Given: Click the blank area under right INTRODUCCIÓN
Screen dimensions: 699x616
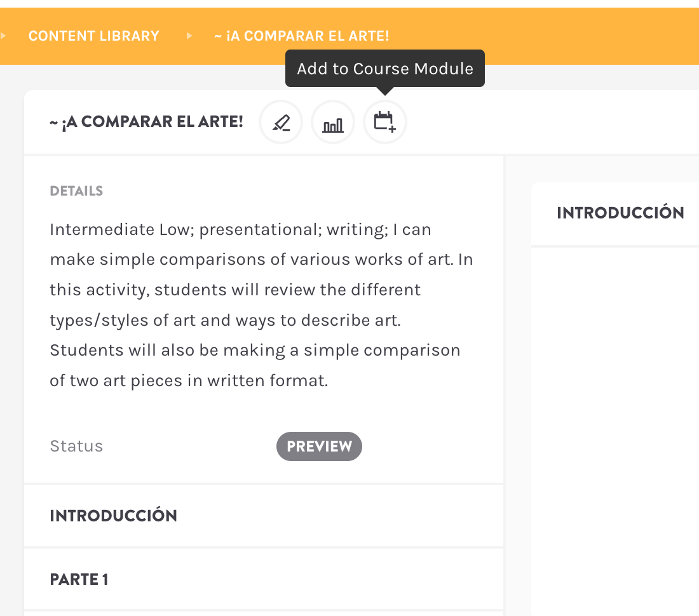Looking at the screenshot, I should coord(615,413).
